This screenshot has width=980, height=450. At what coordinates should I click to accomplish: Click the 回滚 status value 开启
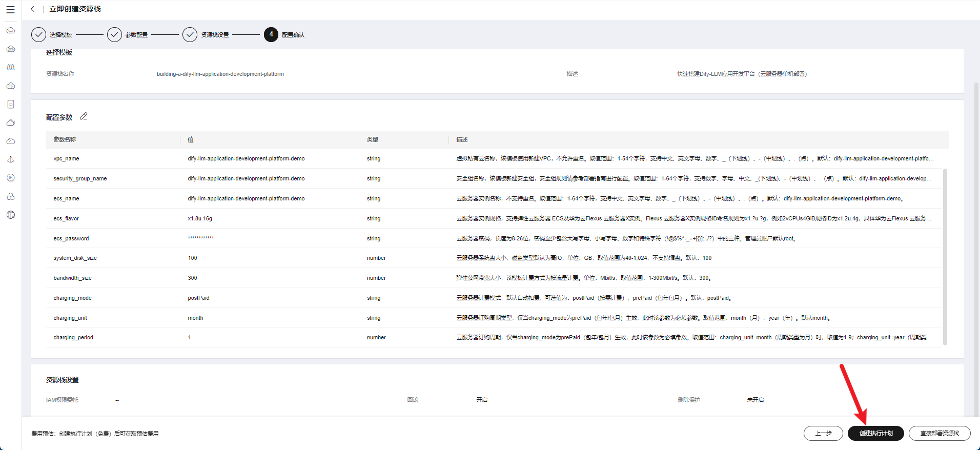482,400
